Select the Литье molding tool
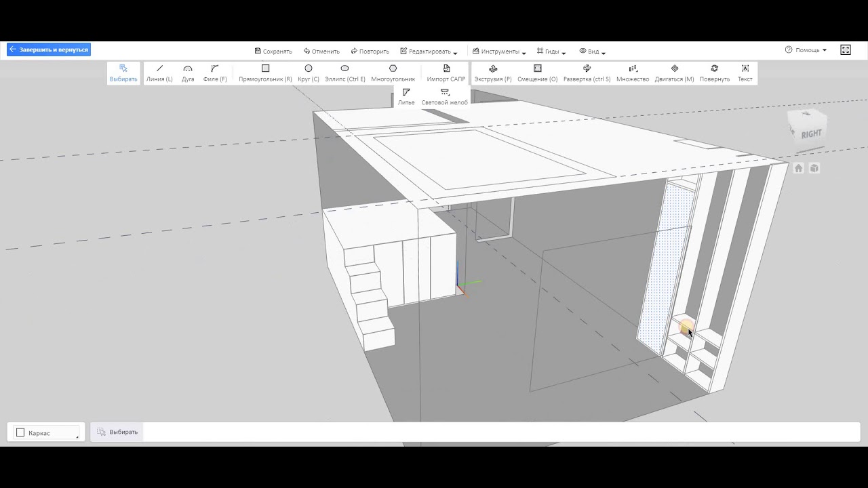Image resolution: width=868 pixels, height=488 pixels. tap(406, 97)
